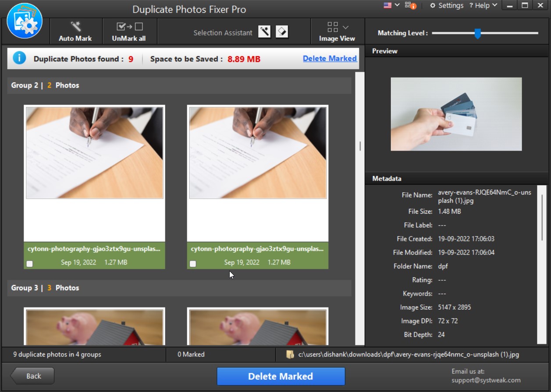Click the UnMark all icon
Image resolution: width=551 pixels, height=392 pixels.
[129, 27]
